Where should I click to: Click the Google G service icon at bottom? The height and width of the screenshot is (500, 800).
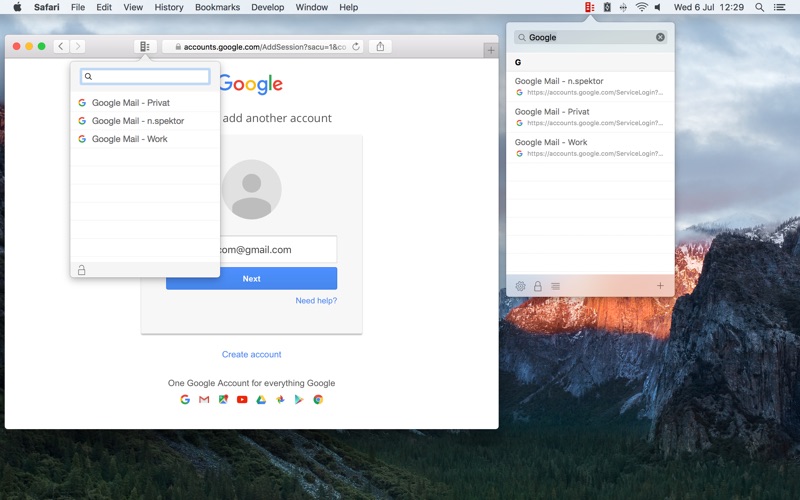[185, 399]
